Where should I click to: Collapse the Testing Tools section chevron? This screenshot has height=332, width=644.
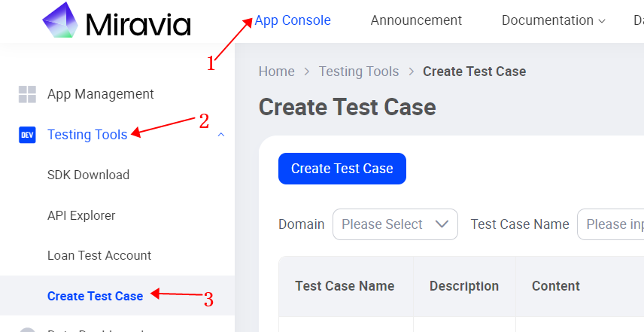[220, 135]
